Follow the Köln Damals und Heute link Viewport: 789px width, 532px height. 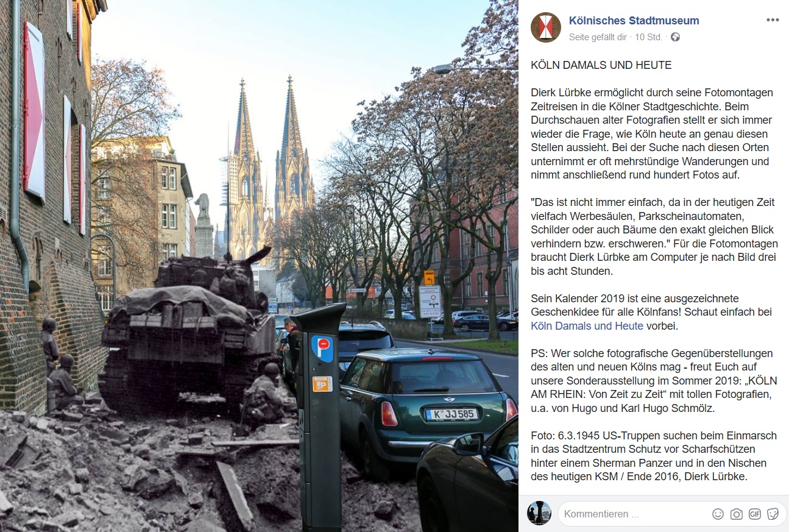(x=587, y=326)
